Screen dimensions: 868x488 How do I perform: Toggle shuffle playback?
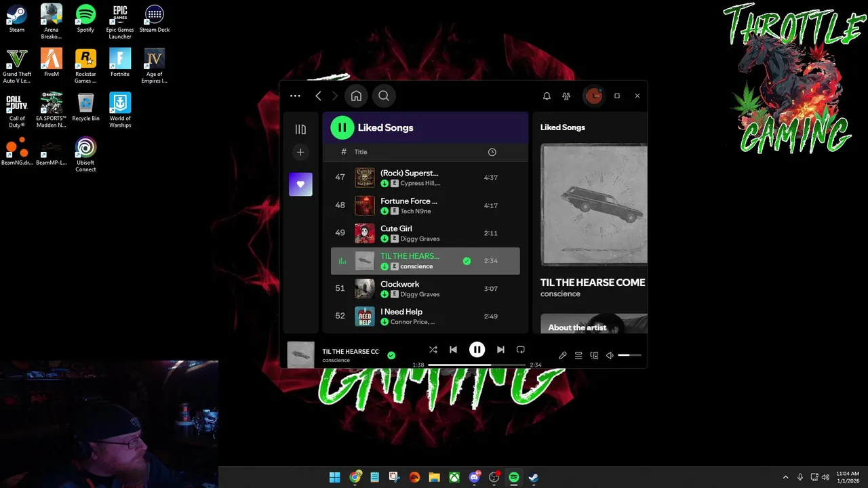coord(433,350)
